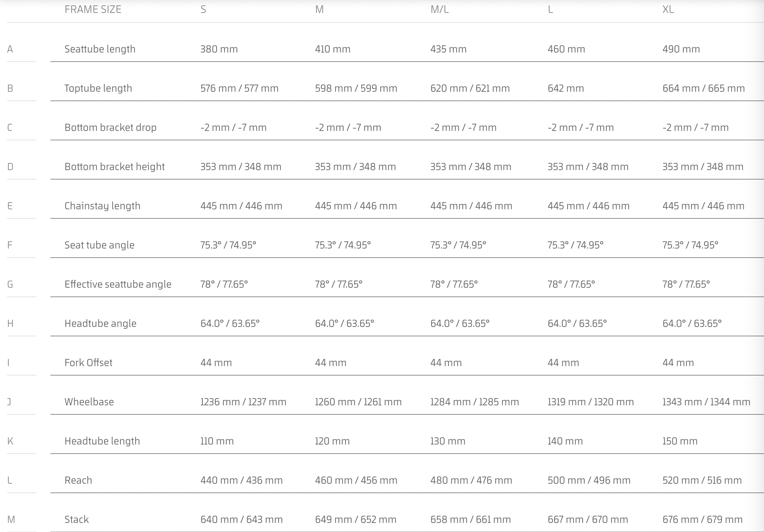764x532 pixels.
Task: Click row letter A marker
Action: [x=10, y=49]
